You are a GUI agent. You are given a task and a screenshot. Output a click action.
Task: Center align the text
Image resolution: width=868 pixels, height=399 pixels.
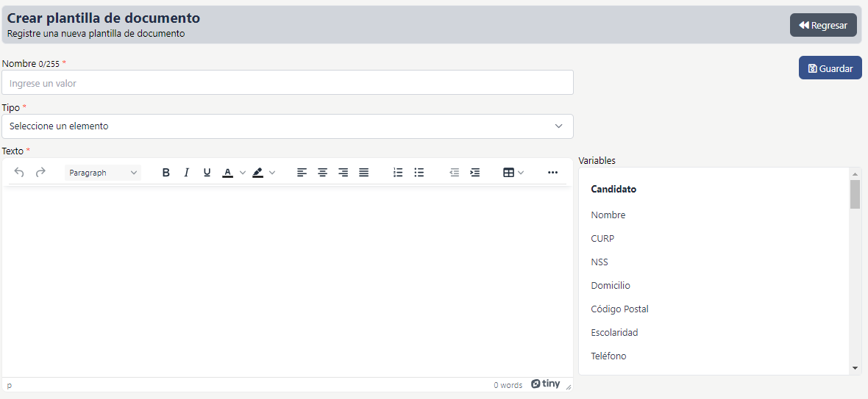pyautogui.click(x=322, y=173)
